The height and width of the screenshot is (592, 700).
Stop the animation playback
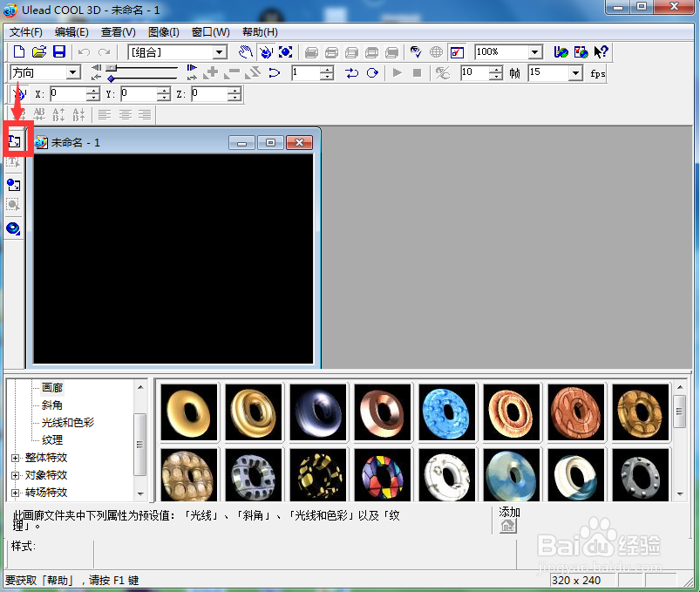(x=417, y=72)
